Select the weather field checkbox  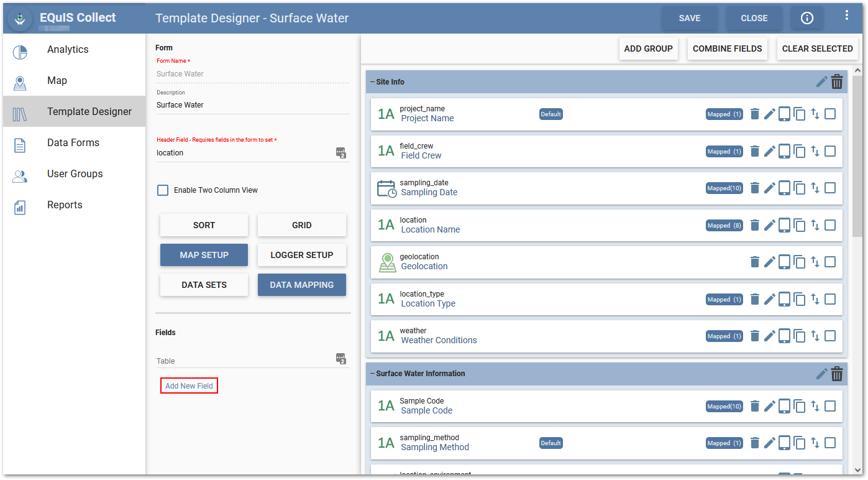tap(830, 336)
